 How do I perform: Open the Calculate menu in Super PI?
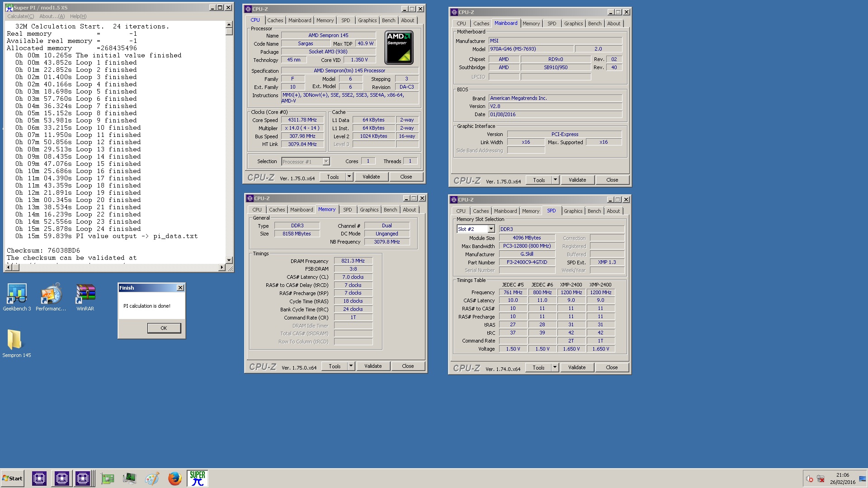pos(20,16)
